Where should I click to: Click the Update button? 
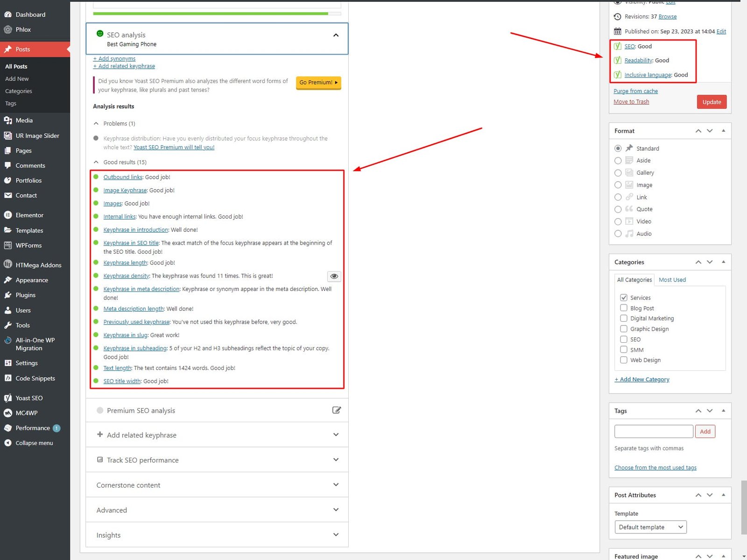712,102
